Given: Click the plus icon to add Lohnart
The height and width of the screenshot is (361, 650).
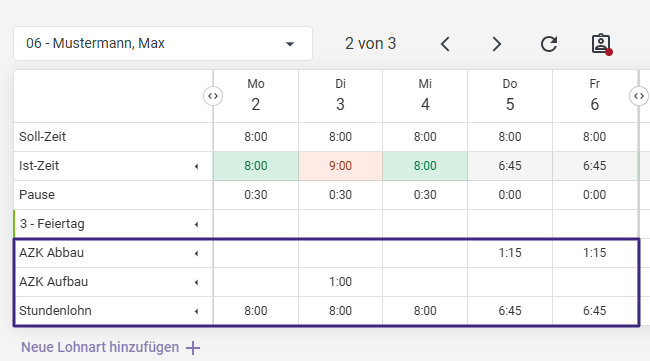Looking at the screenshot, I should pyautogui.click(x=193, y=348).
